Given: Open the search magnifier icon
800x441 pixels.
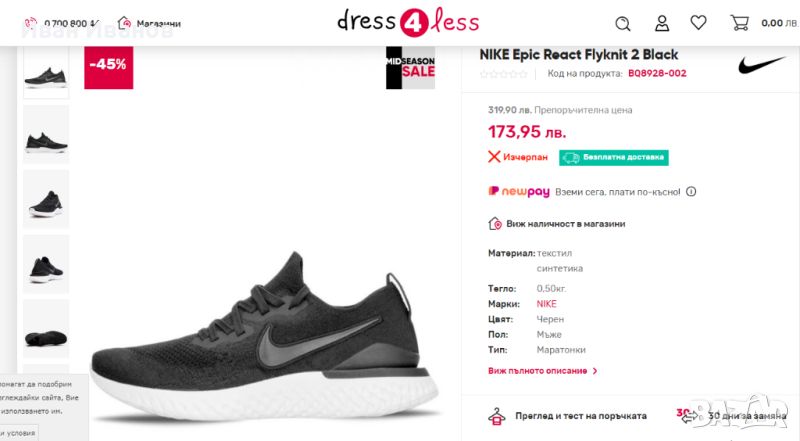Looking at the screenshot, I should click(x=622, y=23).
